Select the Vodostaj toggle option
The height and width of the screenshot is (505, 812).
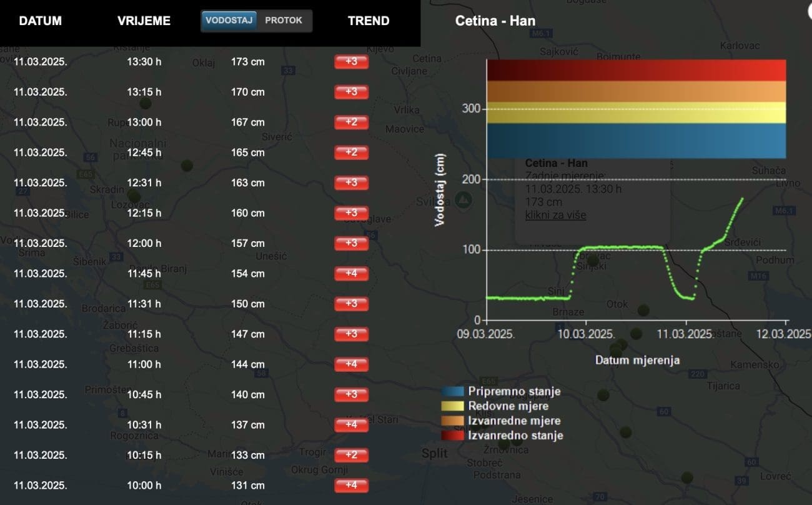229,21
